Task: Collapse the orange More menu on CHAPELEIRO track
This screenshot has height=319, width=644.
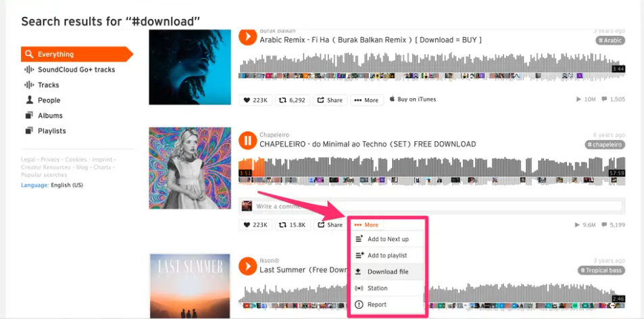Action: 367,225
